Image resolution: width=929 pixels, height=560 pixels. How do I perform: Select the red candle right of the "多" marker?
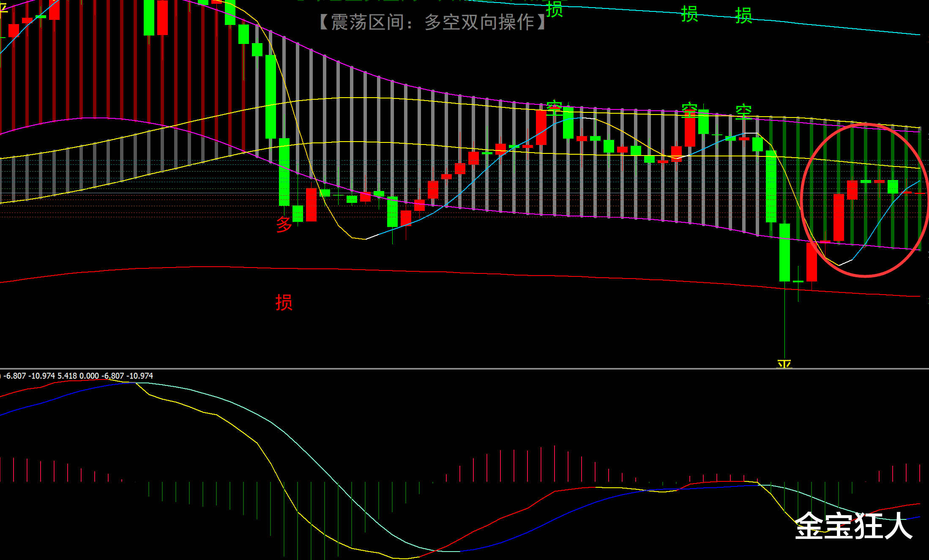click(x=311, y=205)
